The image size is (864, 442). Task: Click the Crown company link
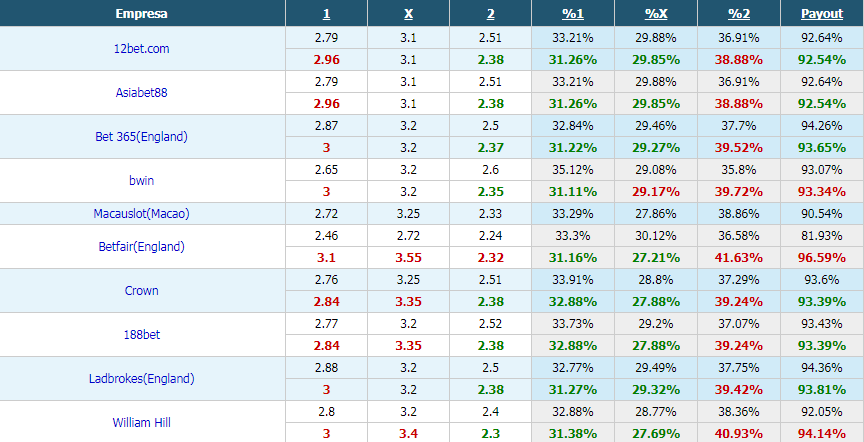[x=142, y=290]
